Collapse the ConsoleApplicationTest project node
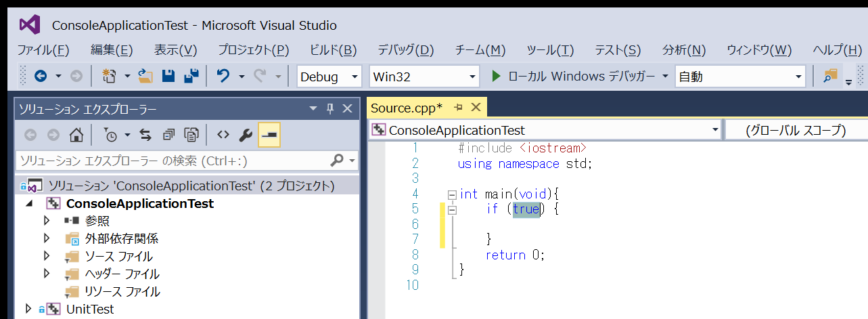 [x=29, y=204]
